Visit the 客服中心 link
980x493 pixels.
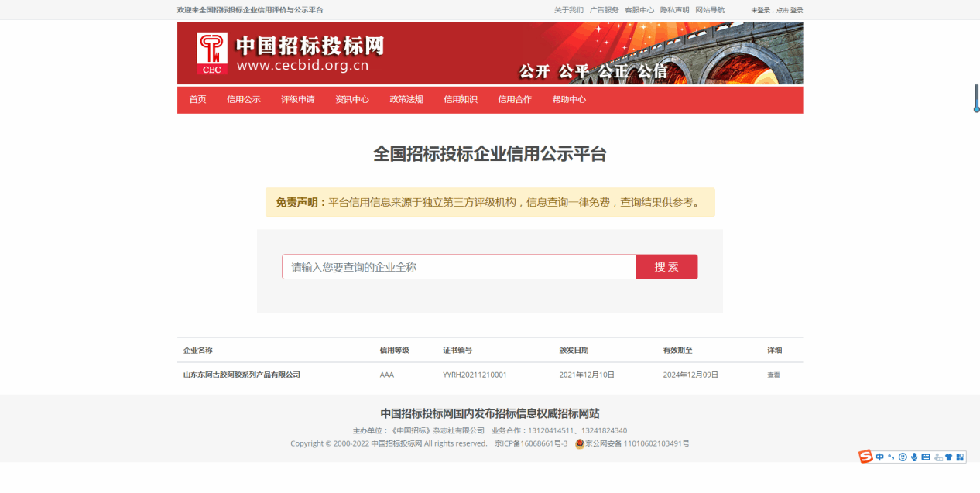(639, 10)
